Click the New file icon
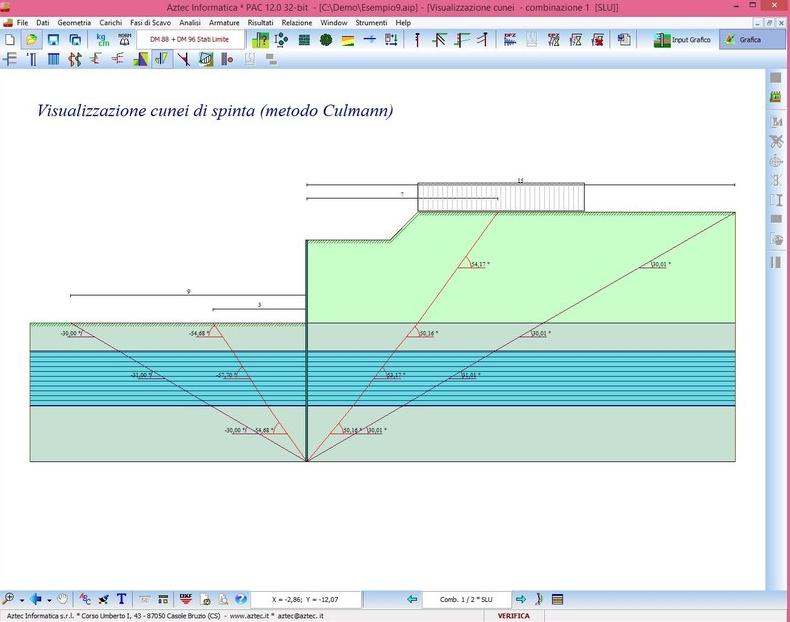790x622 pixels. click(10, 40)
